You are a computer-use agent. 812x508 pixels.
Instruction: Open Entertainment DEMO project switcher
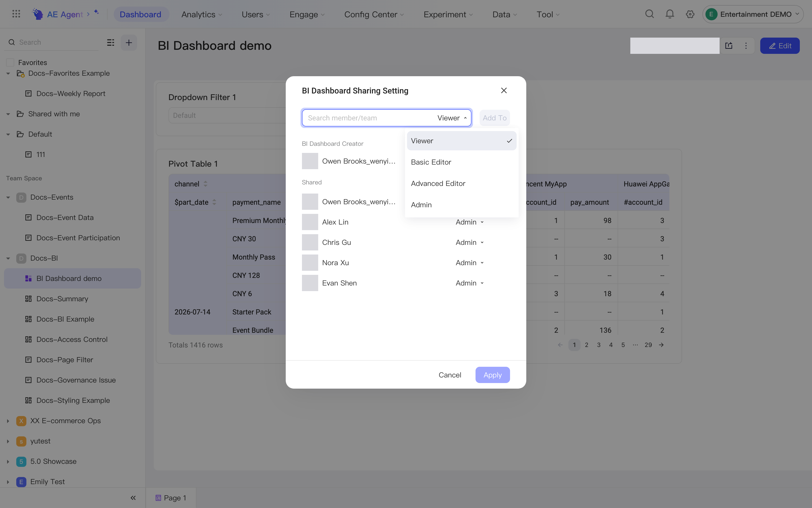(753, 14)
